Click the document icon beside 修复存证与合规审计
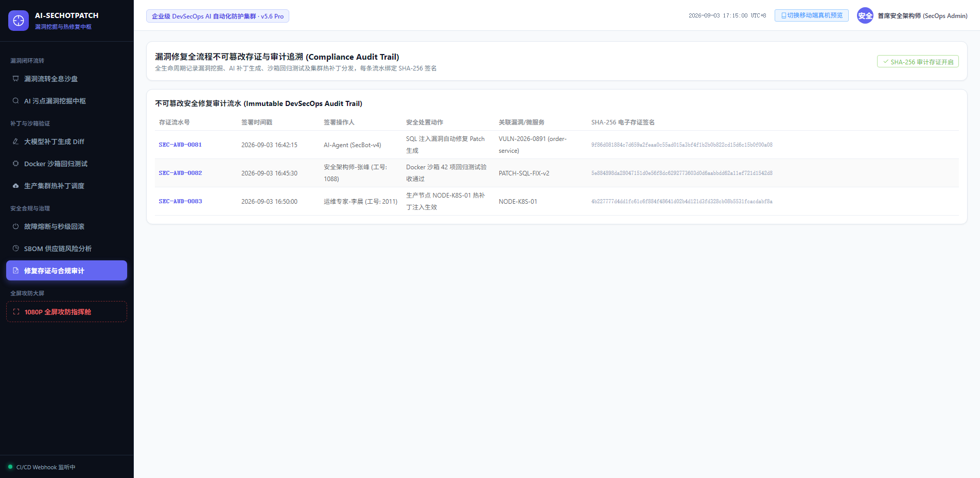The height and width of the screenshot is (478, 980). pyautogui.click(x=16, y=271)
